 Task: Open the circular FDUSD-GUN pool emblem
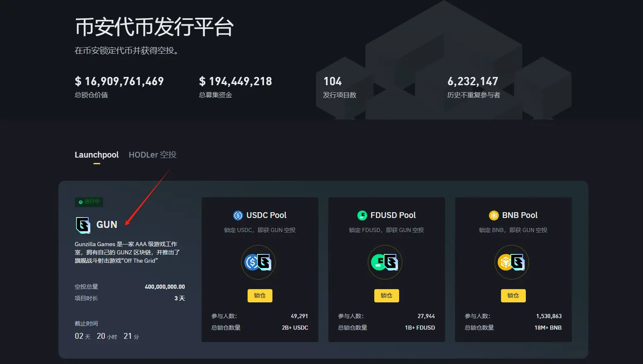point(385,262)
